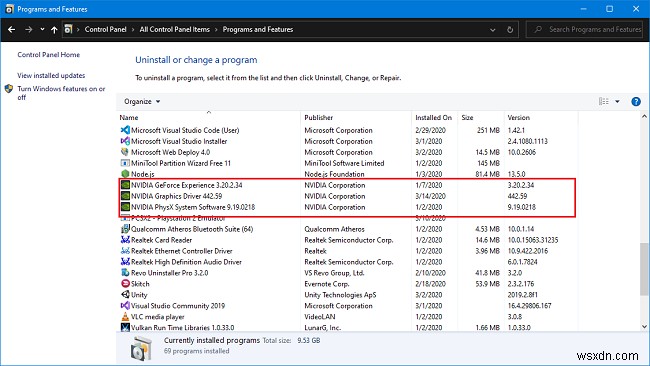Select NVIDIA PhysX System Software icon

(x=125, y=207)
